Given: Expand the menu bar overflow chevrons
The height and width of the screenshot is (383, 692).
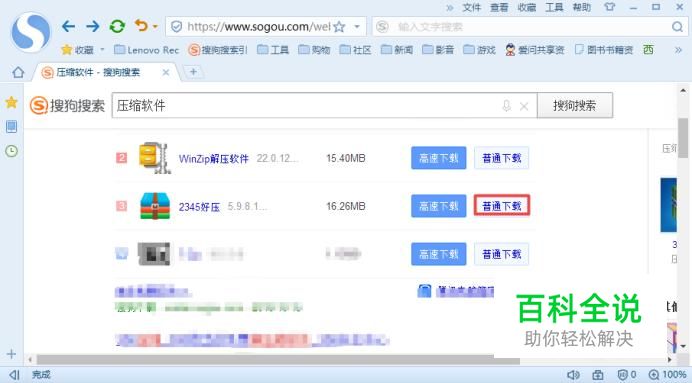Looking at the screenshot, I should (x=449, y=8).
